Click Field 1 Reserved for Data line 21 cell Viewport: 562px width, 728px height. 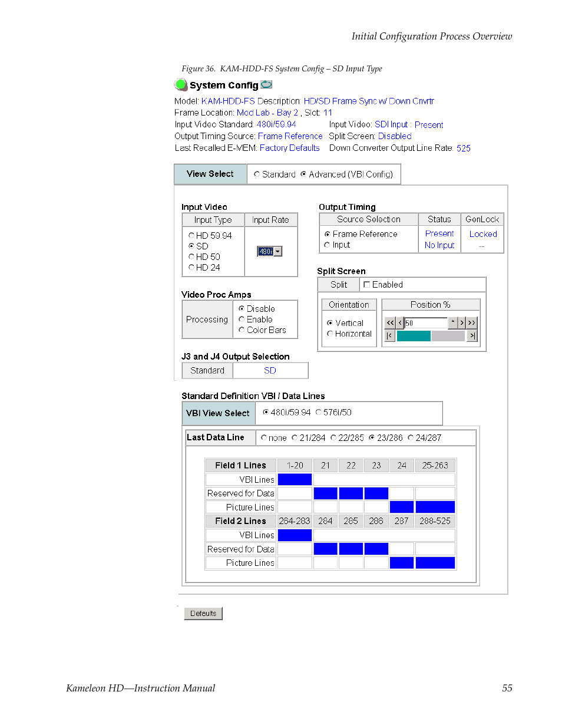click(325, 493)
